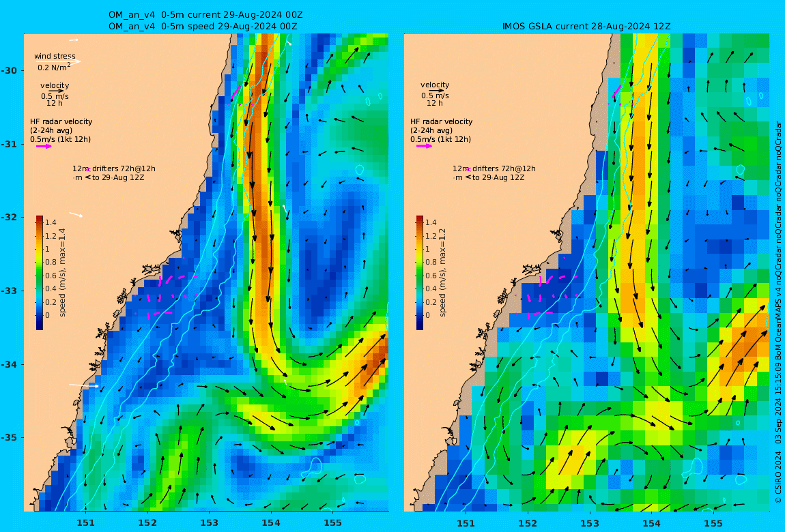The height and width of the screenshot is (532, 785).
Task: Click the magenta HF radar arrow in right legend
Action: [x=424, y=146]
